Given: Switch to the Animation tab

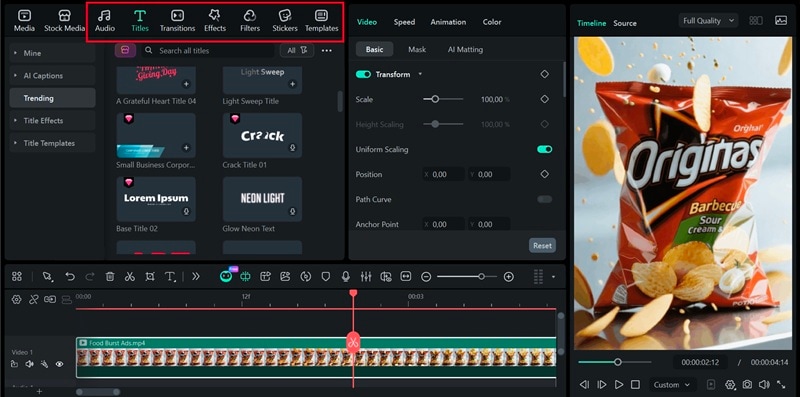Looking at the screenshot, I should click(448, 22).
